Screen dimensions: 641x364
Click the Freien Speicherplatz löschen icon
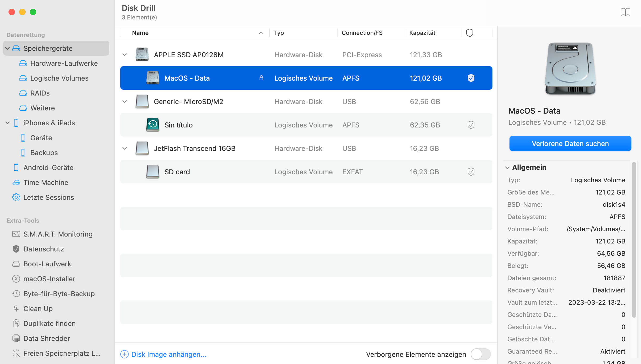16,353
